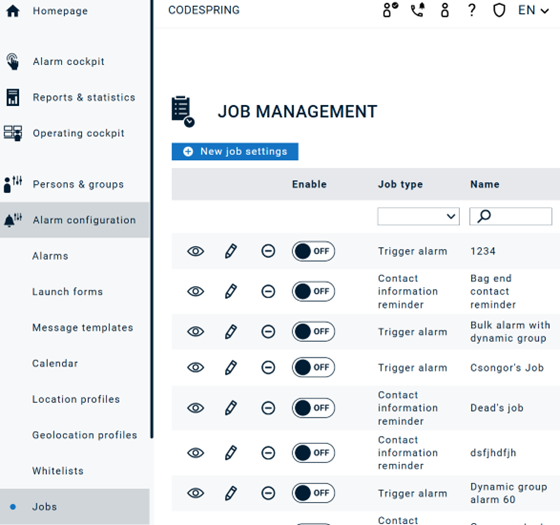This screenshot has height=525, width=560.
Task: Open the help question mark icon
Action: (x=472, y=10)
